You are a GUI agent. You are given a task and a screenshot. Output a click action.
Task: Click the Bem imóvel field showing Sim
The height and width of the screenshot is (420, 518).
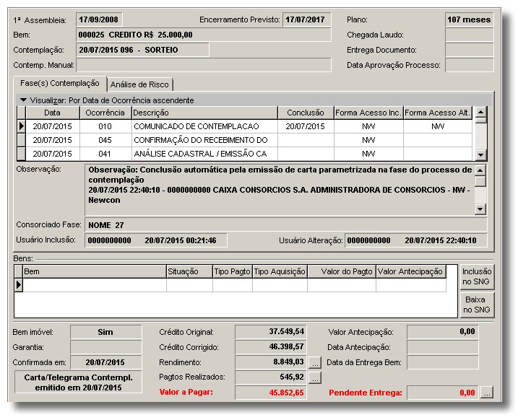(x=105, y=332)
